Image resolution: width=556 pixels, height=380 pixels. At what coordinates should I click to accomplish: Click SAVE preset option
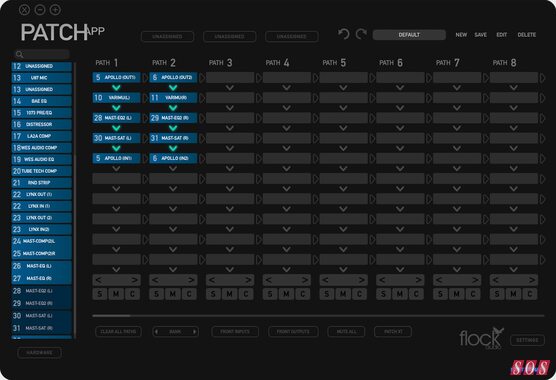pyautogui.click(x=480, y=35)
